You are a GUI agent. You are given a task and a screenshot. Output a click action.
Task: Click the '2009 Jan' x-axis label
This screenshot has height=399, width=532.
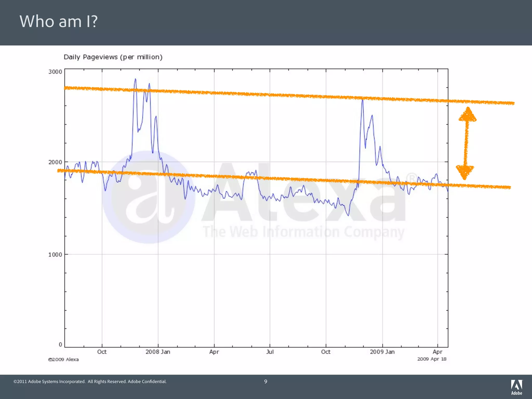point(382,352)
